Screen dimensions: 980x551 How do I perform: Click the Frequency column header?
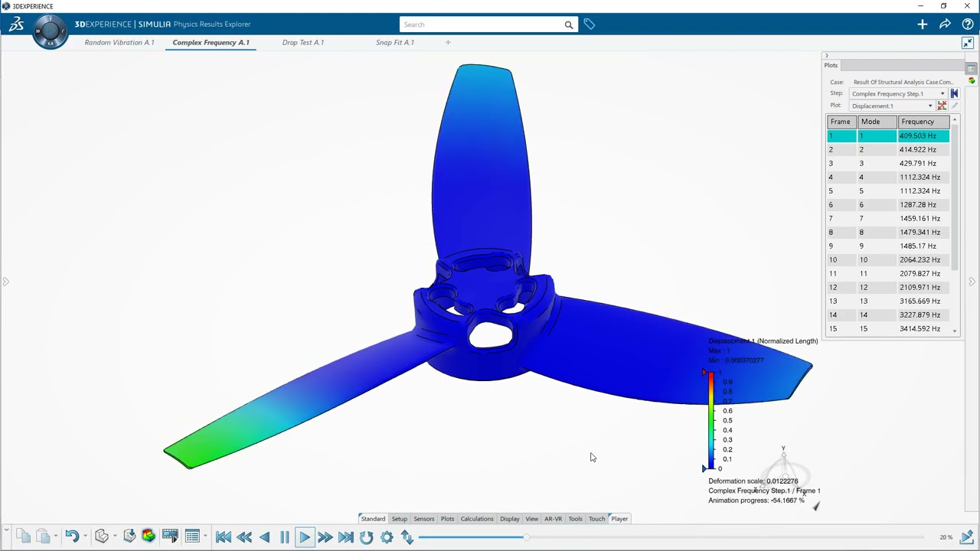[x=923, y=122]
